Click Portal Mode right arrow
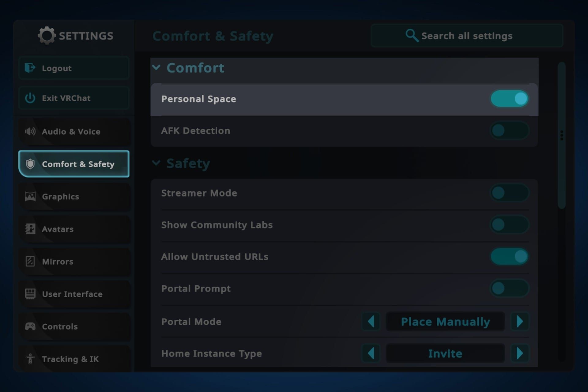The image size is (588, 392). [520, 321]
